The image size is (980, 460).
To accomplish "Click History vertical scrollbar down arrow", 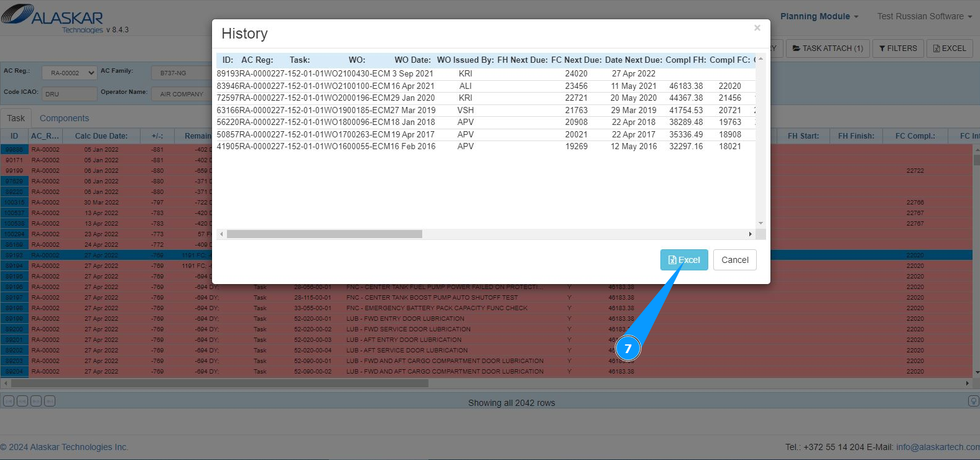I will click(x=760, y=223).
